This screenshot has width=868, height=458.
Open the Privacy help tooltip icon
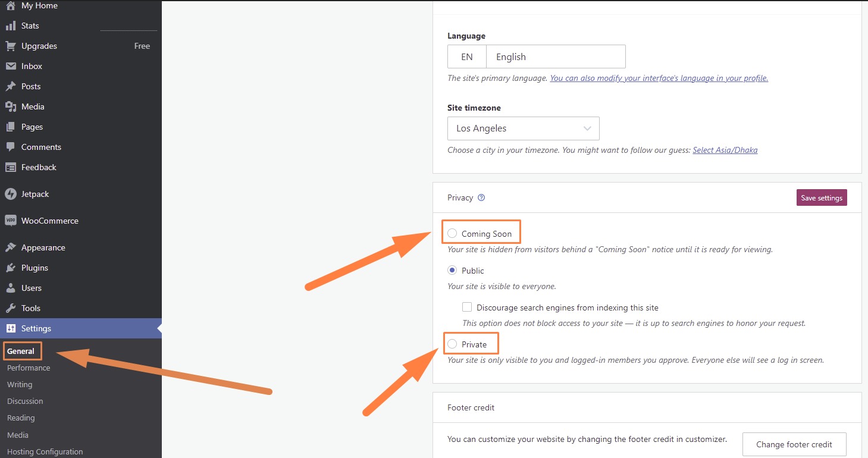pyautogui.click(x=481, y=197)
